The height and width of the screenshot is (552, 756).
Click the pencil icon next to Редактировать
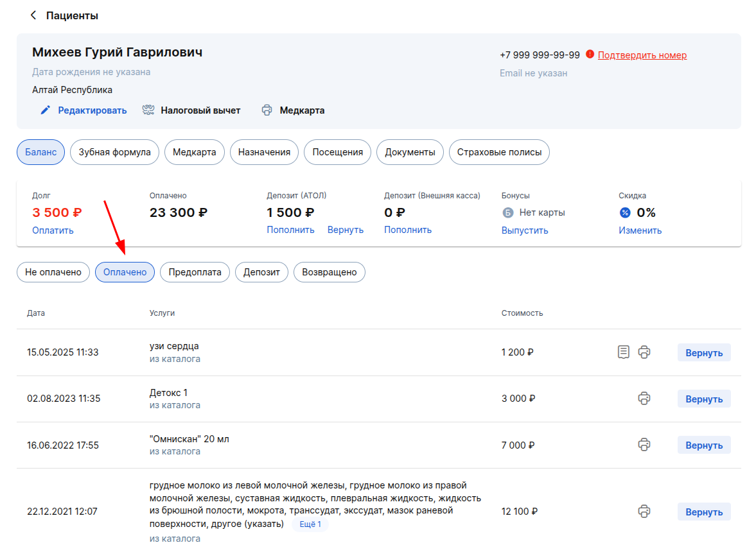click(46, 110)
